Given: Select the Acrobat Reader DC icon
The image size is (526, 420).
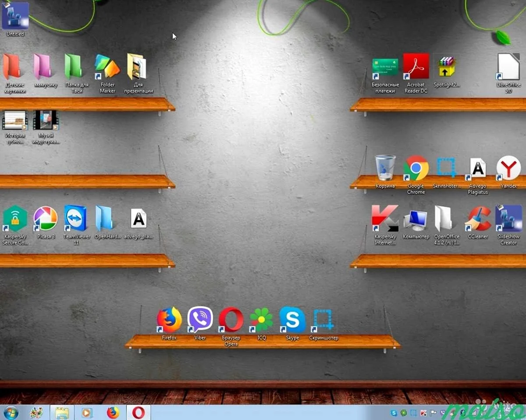Looking at the screenshot, I should click(x=416, y=67).
